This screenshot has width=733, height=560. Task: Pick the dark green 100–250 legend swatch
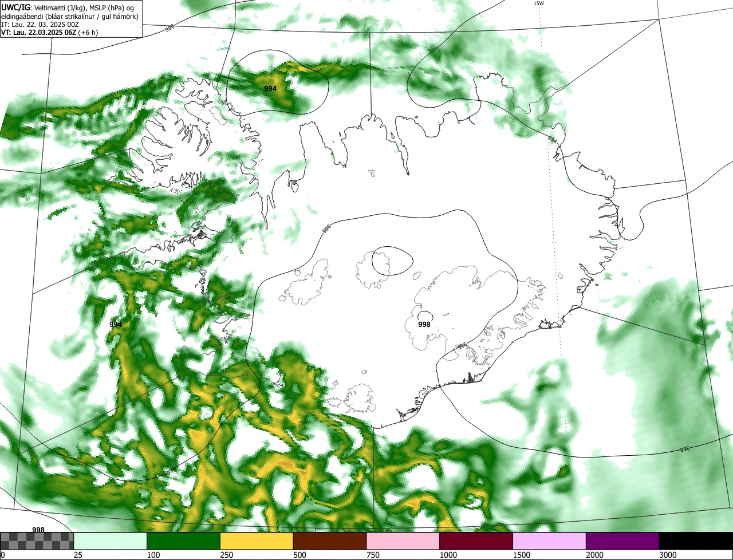[x=184, y=541]
